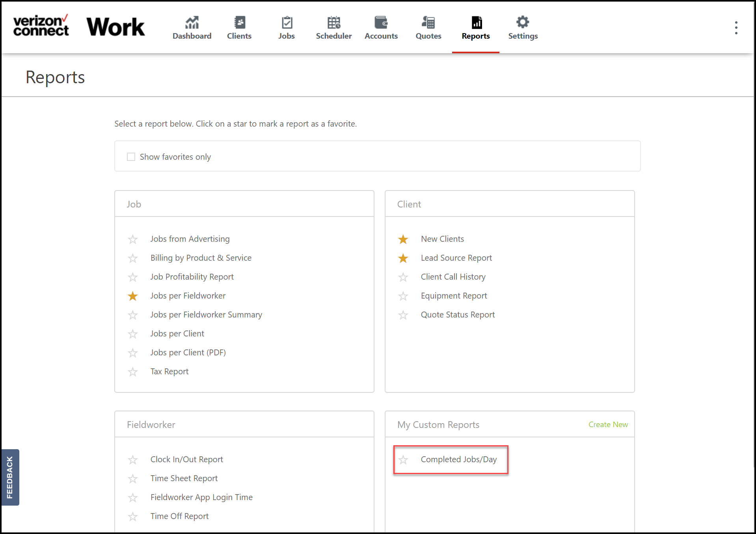756x534 pixels.
Task: Open the Clock In/Out Report
Action: (x=187, y=459)
